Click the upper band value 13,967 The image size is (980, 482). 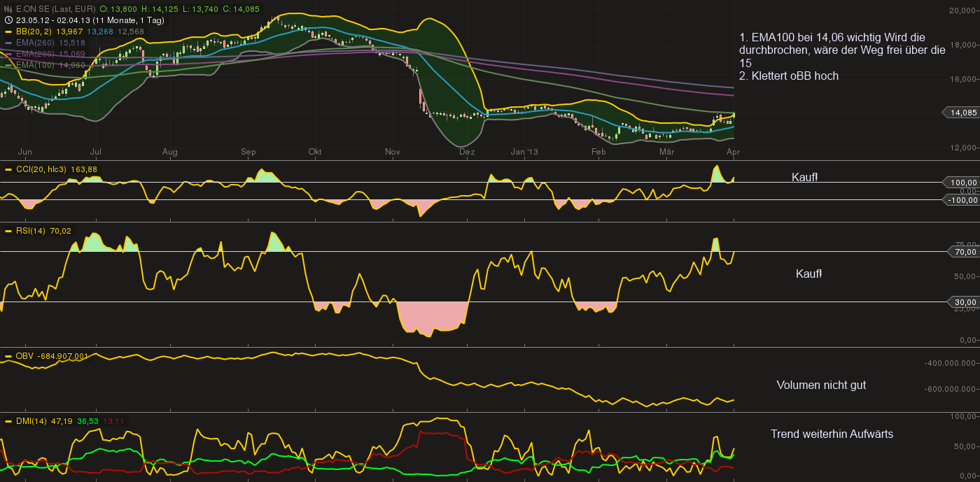click(x=70, y=31)
